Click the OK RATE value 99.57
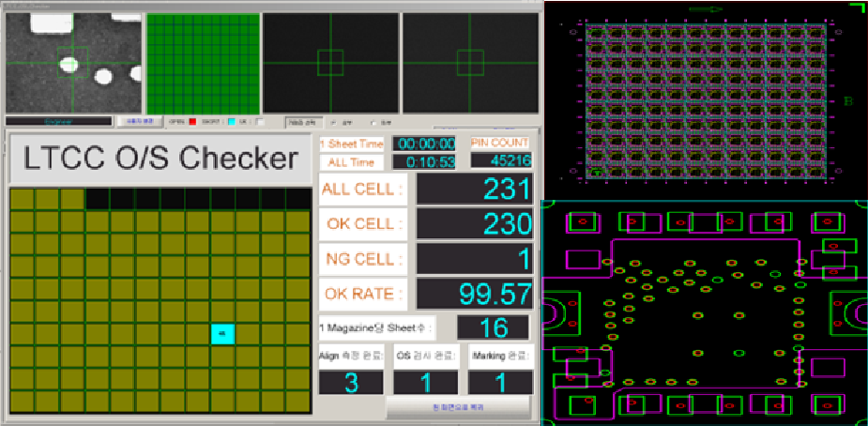 [x=478, y=294]
